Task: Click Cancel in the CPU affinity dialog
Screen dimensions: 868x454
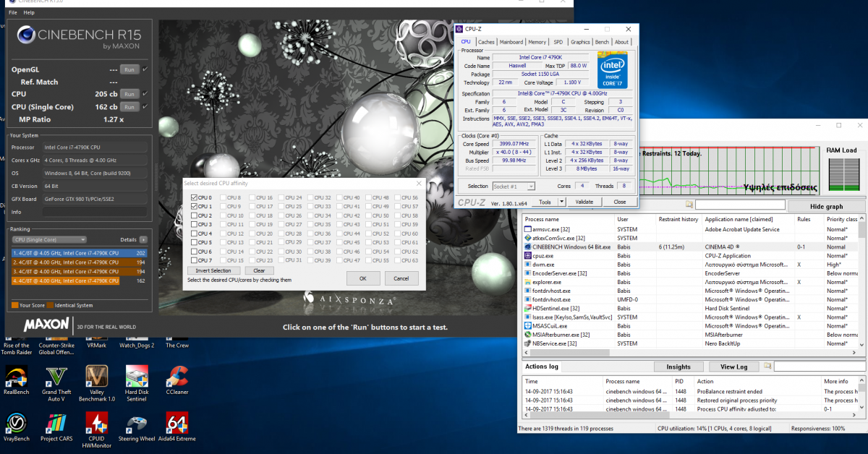Action: coord(401,278)
